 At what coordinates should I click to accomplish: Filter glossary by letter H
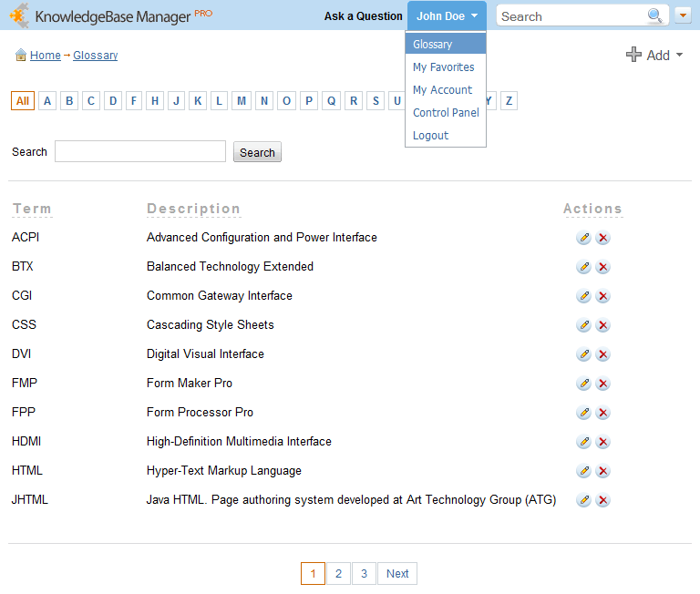[x=155, y=101]
